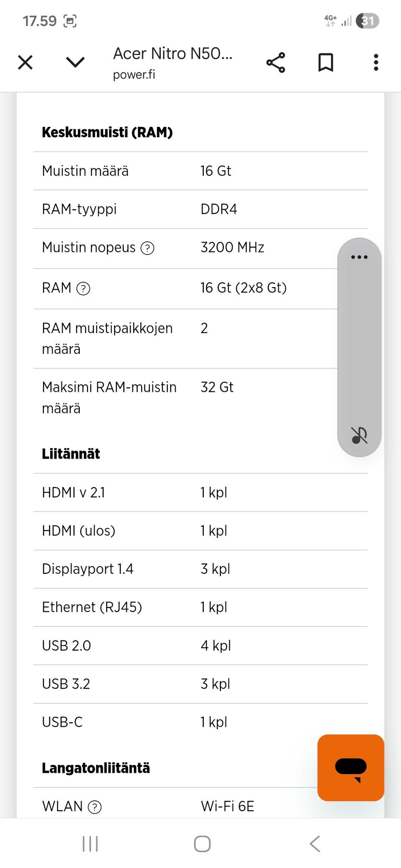
Task: Share the Acer Nitro page
Action: click(x=276, y=63)
